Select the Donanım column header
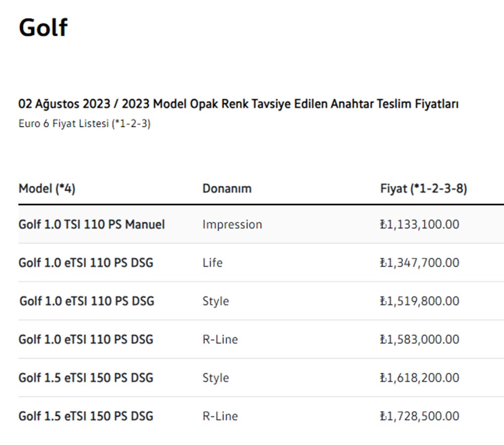This screenshot has width=504, height=445. click(x=227, y=188)
